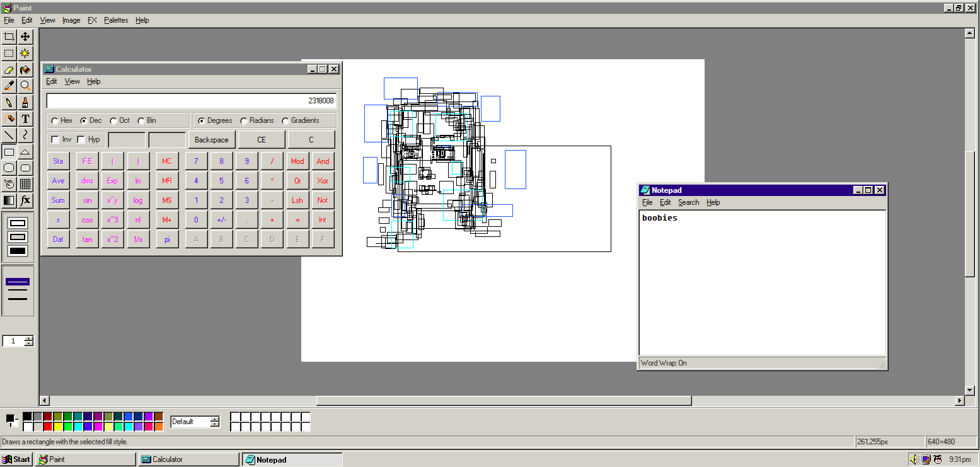Screen dimensions: 980x467
Task: Choose the Eraser tool
Action: (9, 69)
